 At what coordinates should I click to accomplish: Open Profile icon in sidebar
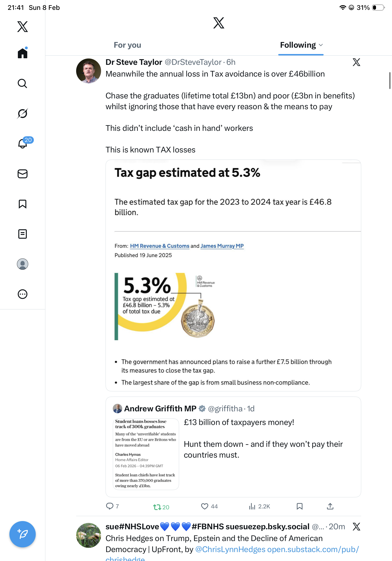(x=23, y=264)
